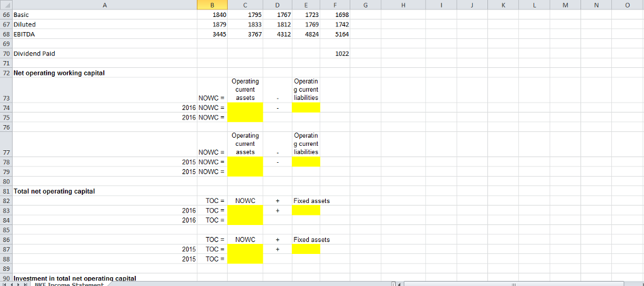This screenshot has width=644, height=286.
Task: Select column O header
Action: click(628, 5)
